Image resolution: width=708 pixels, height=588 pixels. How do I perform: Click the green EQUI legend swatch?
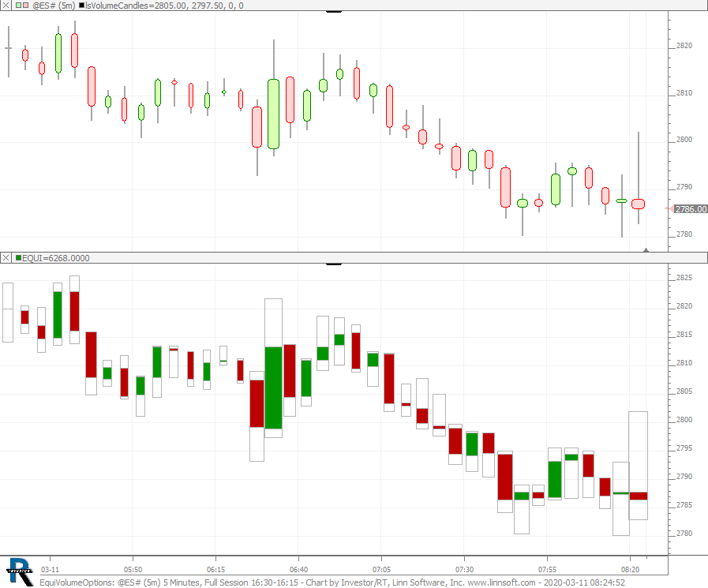[18, 258]
